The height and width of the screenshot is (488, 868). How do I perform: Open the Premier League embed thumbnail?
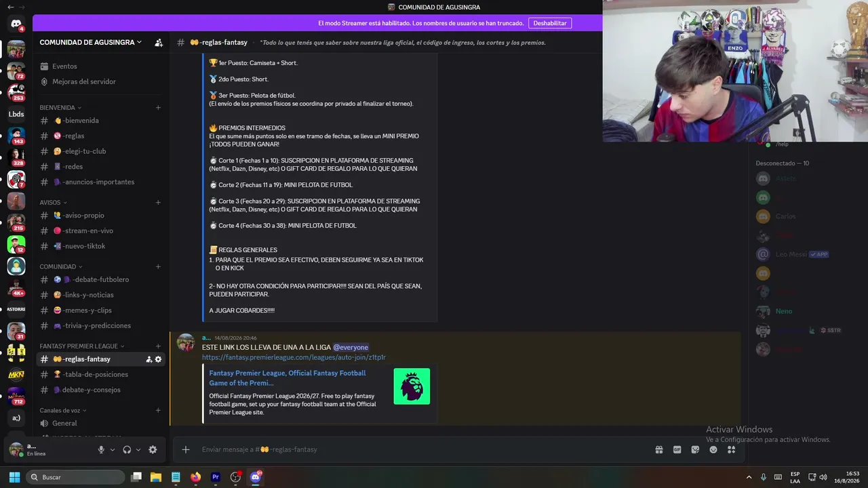pyautogui.click(x=412, y=386)
